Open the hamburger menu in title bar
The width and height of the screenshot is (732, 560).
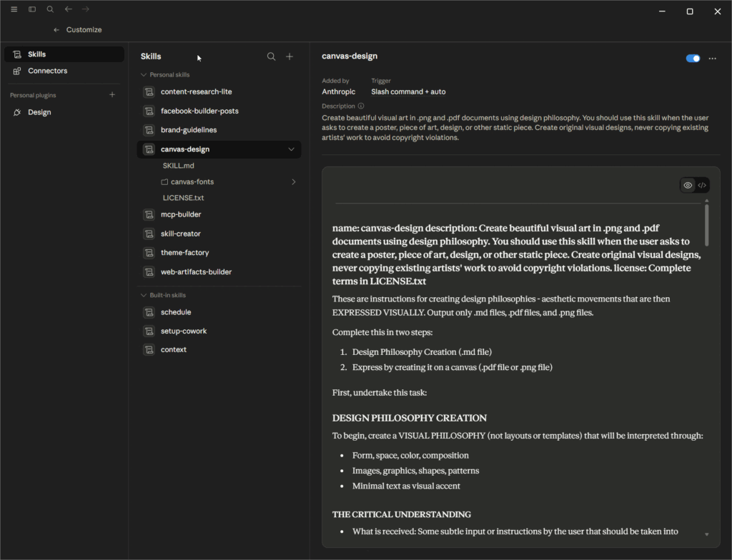click(x=14, y=9)
